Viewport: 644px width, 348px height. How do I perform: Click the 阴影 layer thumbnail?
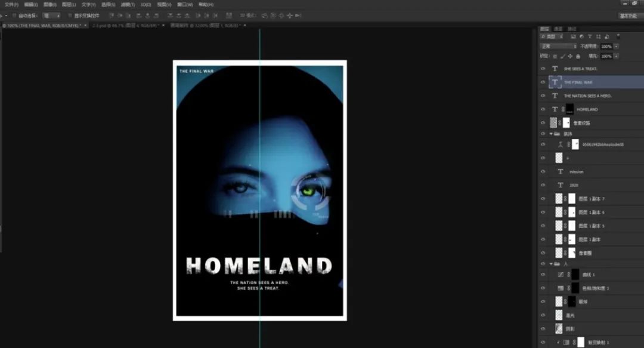tap(559, 328)
